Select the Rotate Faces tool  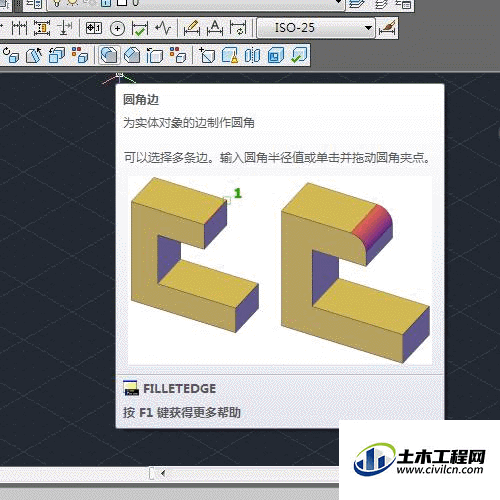(x=11, y=55)
